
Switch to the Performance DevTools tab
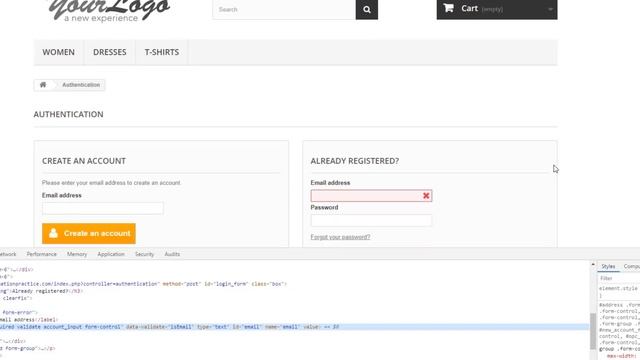(x=42, y=254)
